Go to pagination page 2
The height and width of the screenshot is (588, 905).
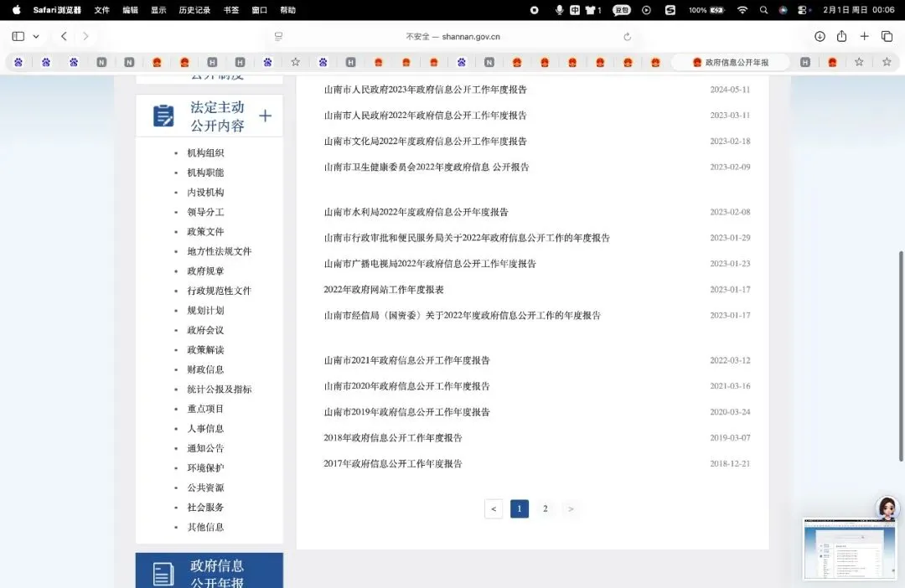pos(545,508)
